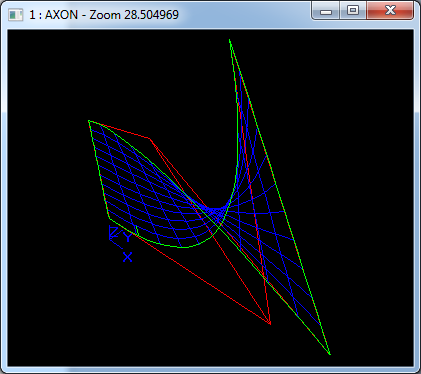The image size is (421, 374).
Task: Pick the small green tick beside the Y label
Action: [x=137, y=230]
